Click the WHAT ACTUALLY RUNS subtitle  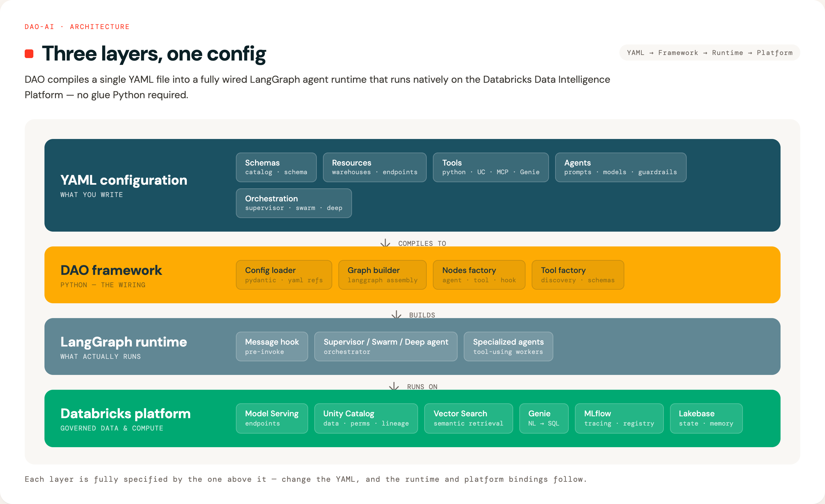tap(100, 356)
